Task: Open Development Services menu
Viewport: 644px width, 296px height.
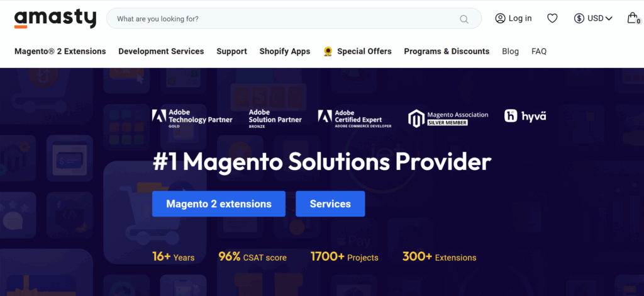Action: click(x=161, y=52)
